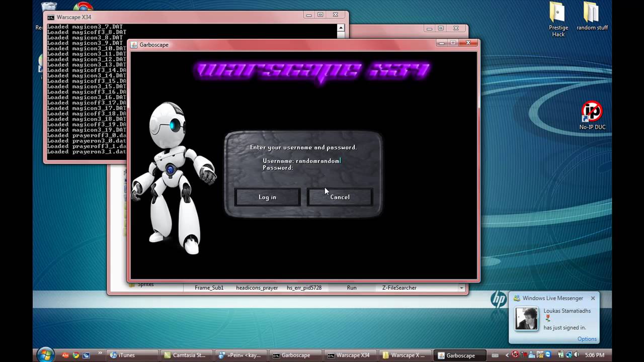This screenshot has height=362, width=644.
Task: Select headicons_prayer in the explorer window
Action: 257,288
